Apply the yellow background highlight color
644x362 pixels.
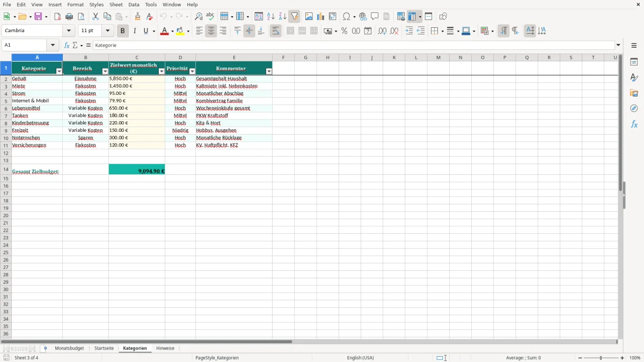pyautogui.click(x=180, y=31)
